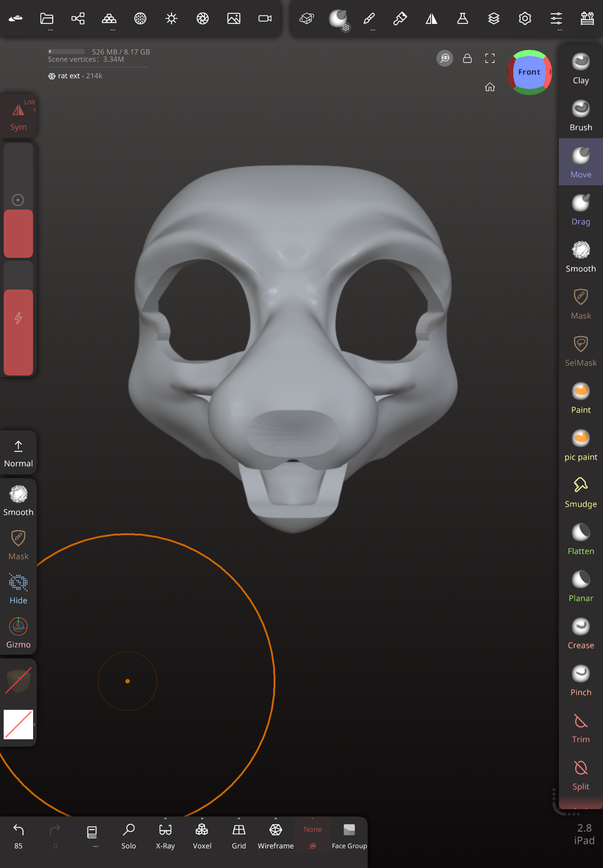Open the Layers menu in top bar
Image resolution: width=603 pixels, height=868 pixels.
(493, 18)
